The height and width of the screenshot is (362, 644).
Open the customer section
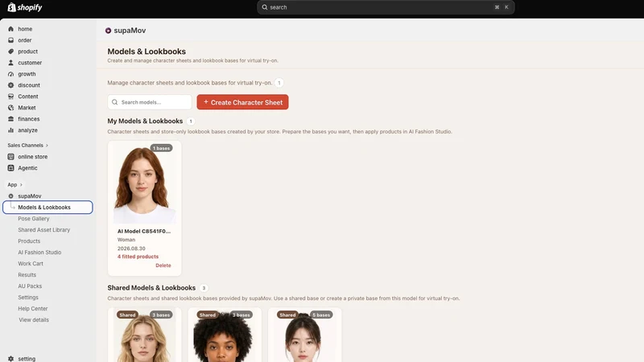(x=30, y=63)
